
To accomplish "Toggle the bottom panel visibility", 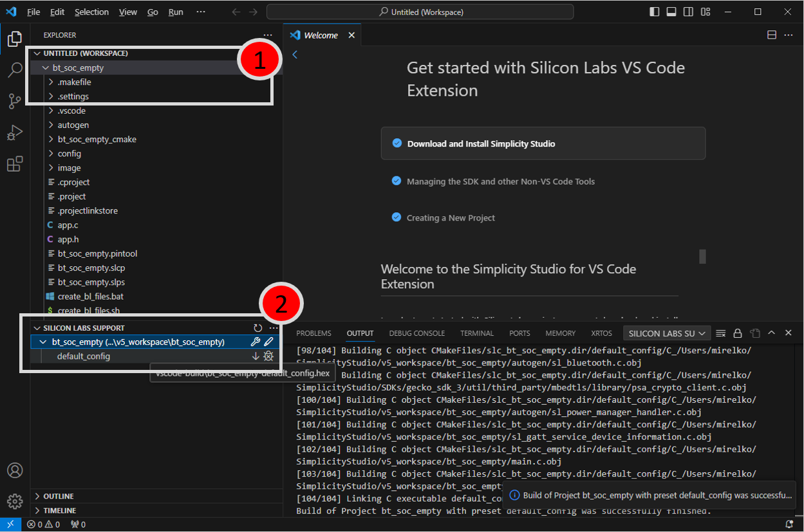I will click(x=671, y=12).
